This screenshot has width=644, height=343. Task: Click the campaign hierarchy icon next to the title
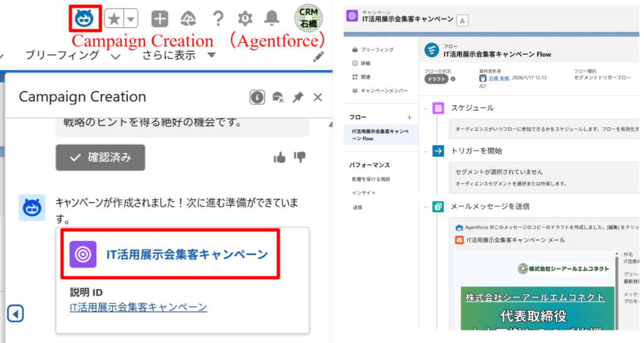(x=462, y=20)
